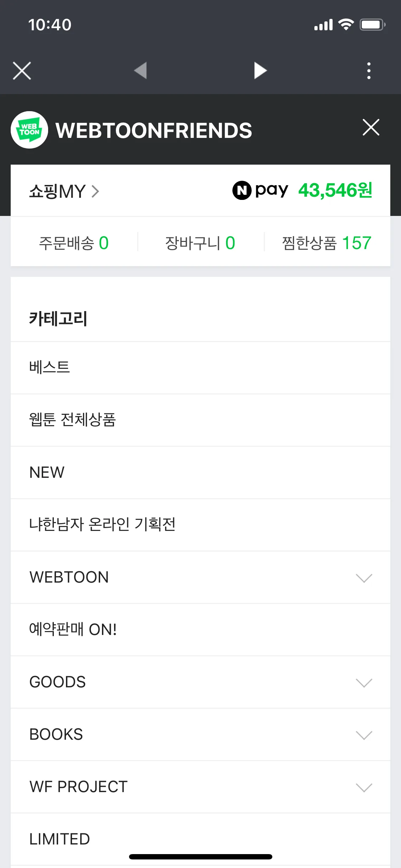
Task: Tap the N pay logo
Action: point(260,190)
